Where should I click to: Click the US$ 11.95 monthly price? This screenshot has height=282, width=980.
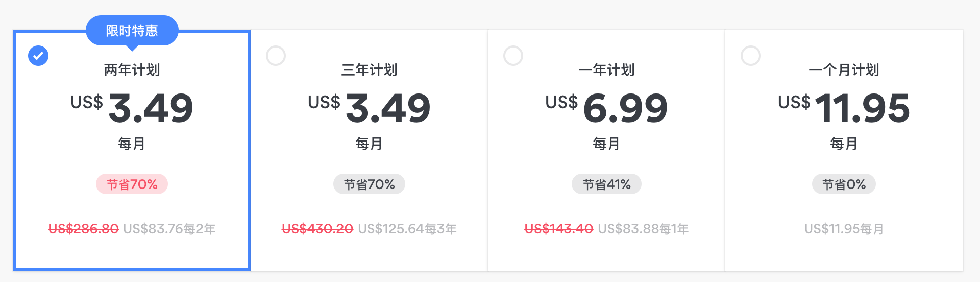click(x=844, y=108)
